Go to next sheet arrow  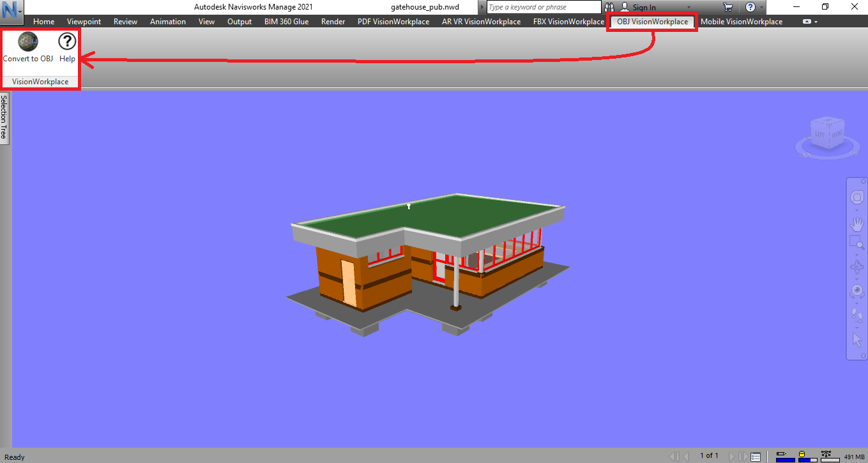click(x=731, y=457)
